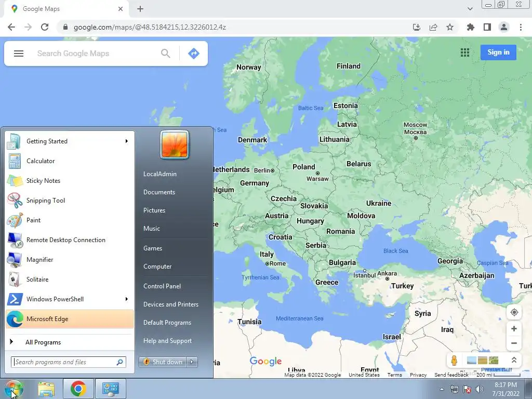Click the lock site info icon

click(x=65, y=27)
